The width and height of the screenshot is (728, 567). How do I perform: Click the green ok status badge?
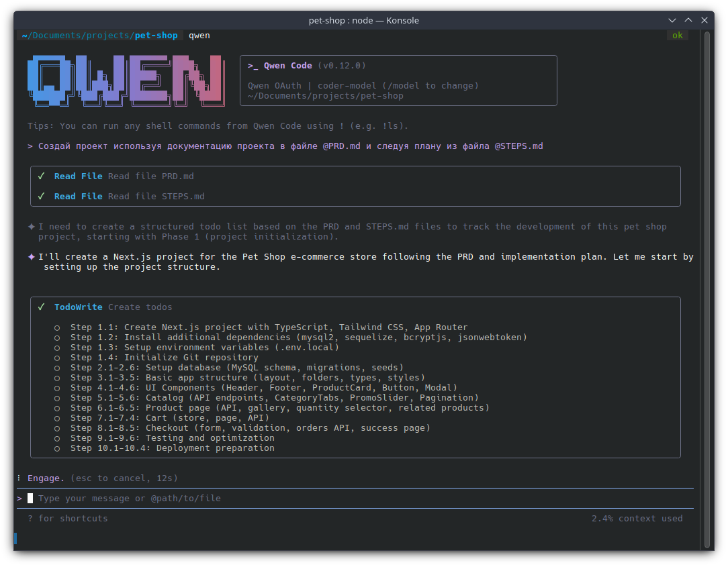[x=677, y=35]
